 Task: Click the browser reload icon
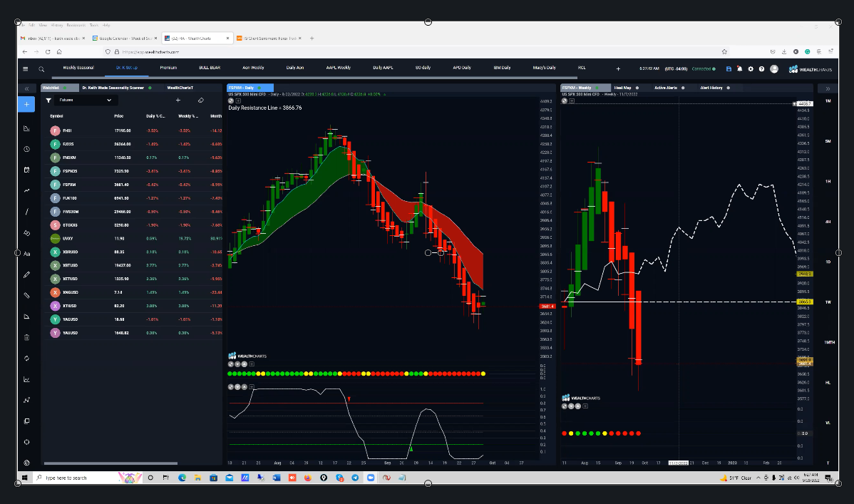click(48, 52)
